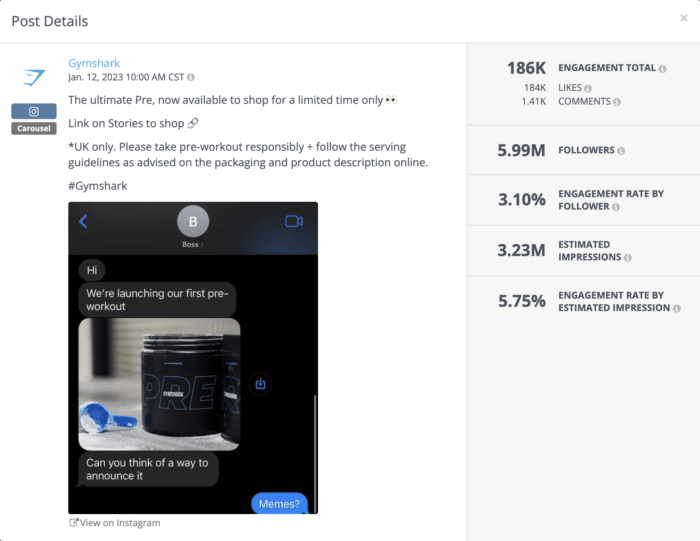Click the 184K likes value
Image resolution: width=700 pixels, height=541 pixels.
(x=535, y=87)
